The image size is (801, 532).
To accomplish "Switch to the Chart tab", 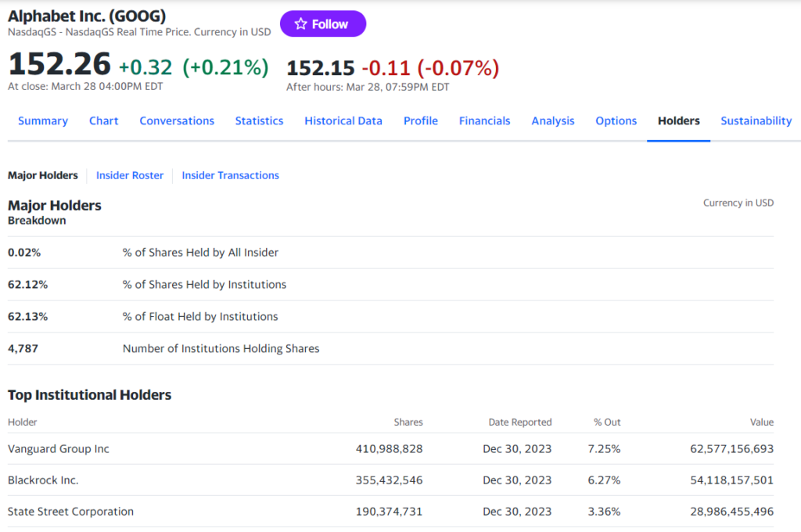I will 104,121.
